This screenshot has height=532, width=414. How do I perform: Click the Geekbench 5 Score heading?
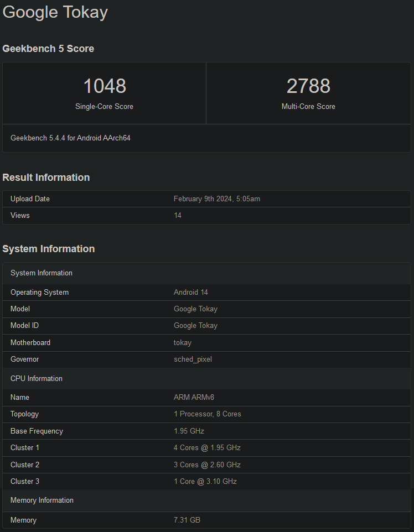click(x=48, y=49)
